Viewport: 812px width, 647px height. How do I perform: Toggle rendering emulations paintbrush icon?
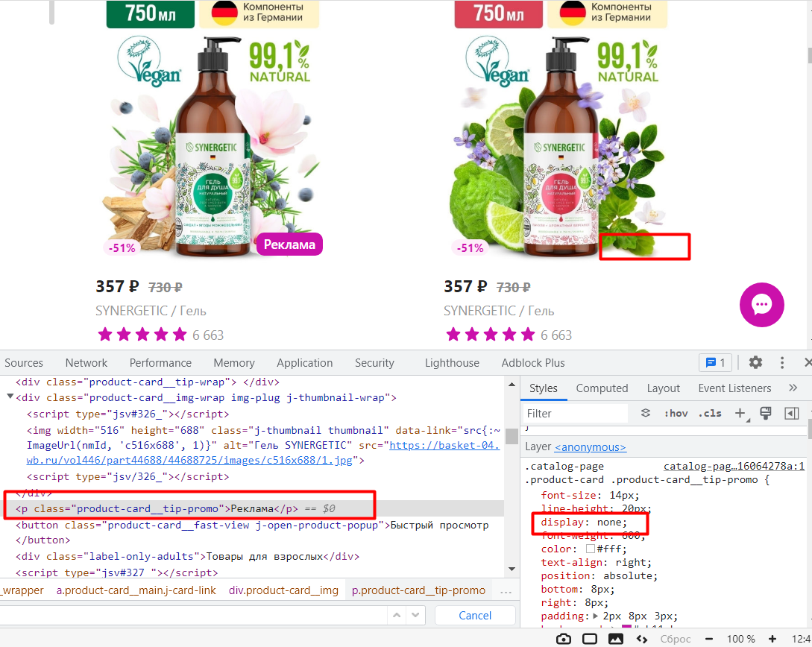(x=765, y=413)
